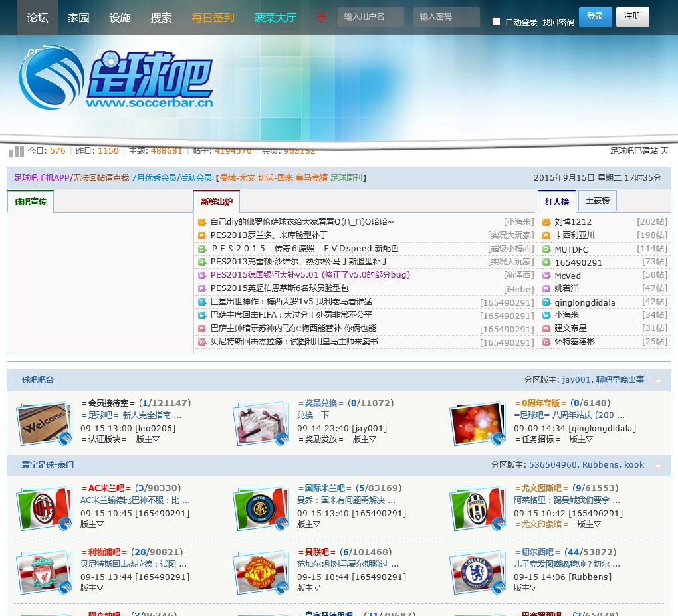Open the AC Milan forum crest icon
The image size is (678, 616).
click(44, 509)
